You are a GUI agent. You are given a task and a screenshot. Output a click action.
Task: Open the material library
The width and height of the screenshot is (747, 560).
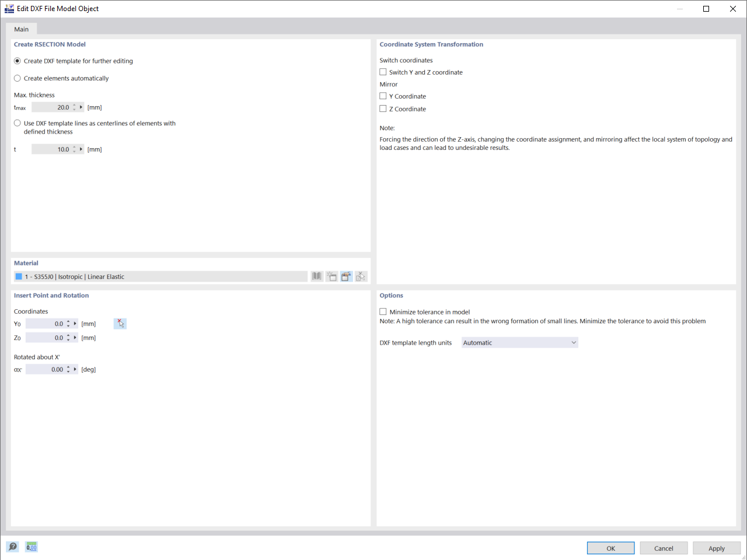point(316,276)
